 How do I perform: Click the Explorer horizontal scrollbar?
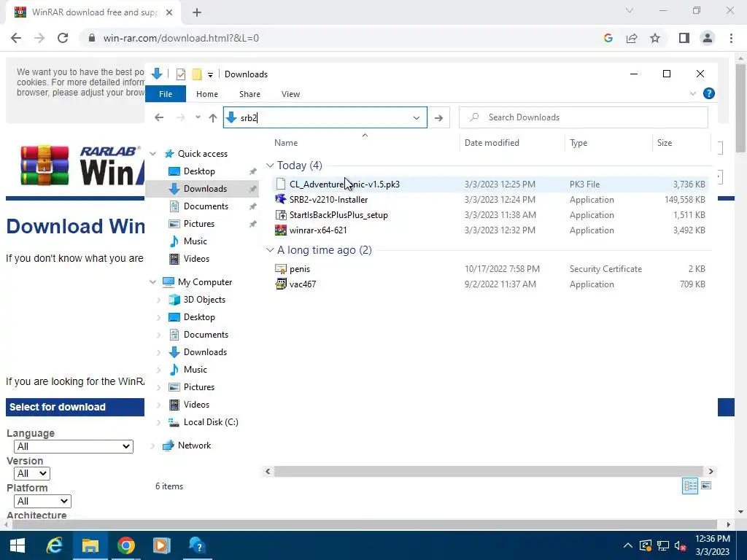(488, 472)
